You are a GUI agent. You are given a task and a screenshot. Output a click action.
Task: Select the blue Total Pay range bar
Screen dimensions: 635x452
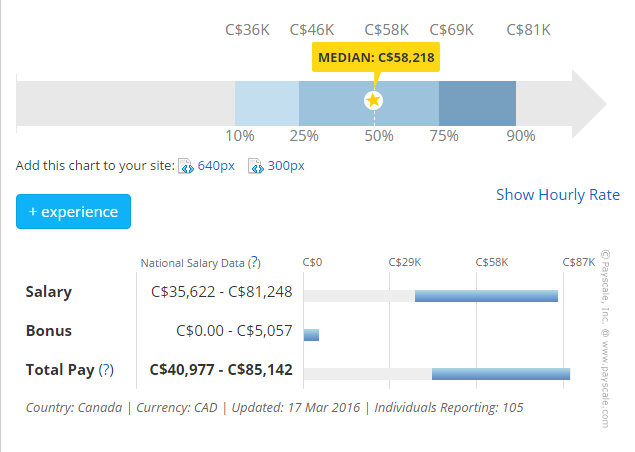(x=500, y=373)
